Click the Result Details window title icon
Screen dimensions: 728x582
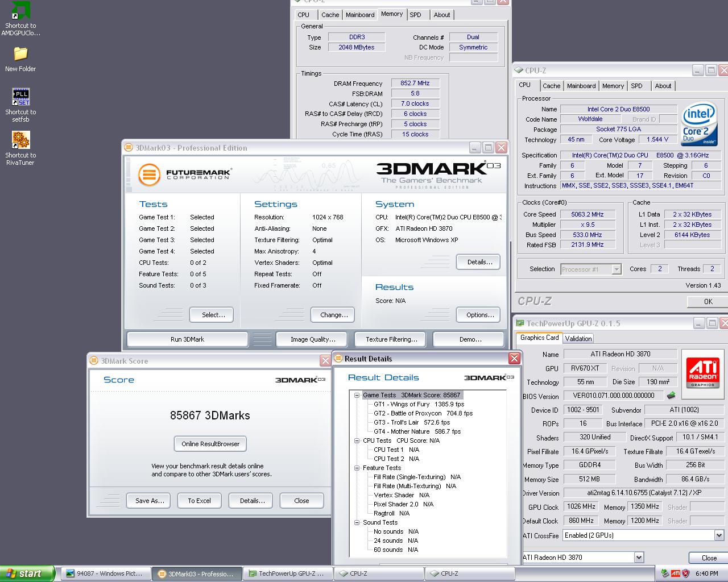[x=339, y=359]
